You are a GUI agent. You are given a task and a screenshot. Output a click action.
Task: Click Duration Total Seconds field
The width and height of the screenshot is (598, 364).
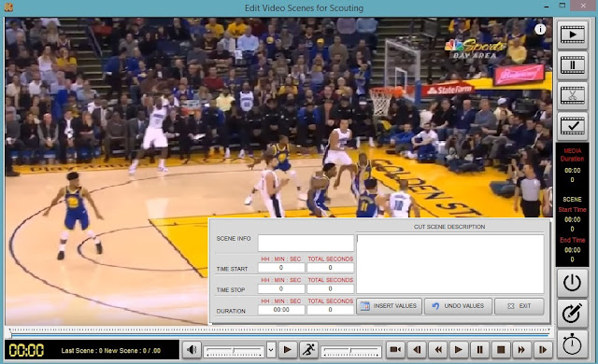tap(330, 310)
